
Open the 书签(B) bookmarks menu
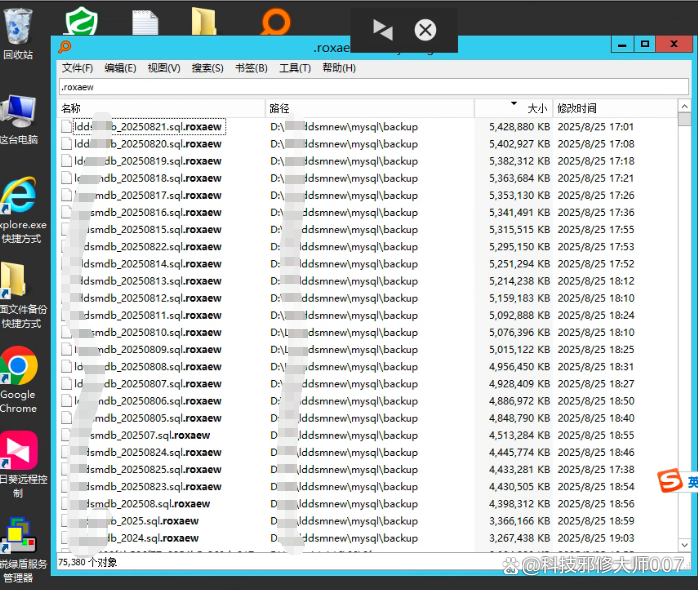point(251,68)
